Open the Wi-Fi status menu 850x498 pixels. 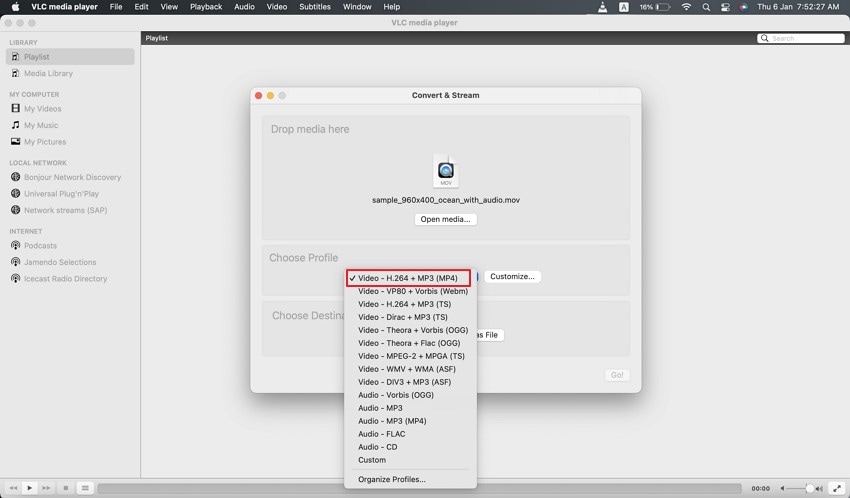[x=686, y=7]
